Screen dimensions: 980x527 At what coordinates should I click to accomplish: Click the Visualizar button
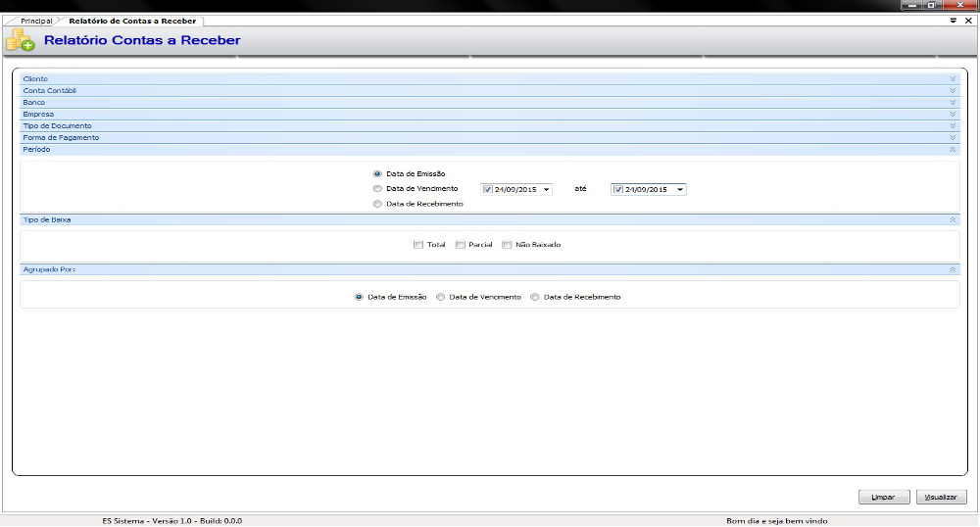tap(942, 498)
